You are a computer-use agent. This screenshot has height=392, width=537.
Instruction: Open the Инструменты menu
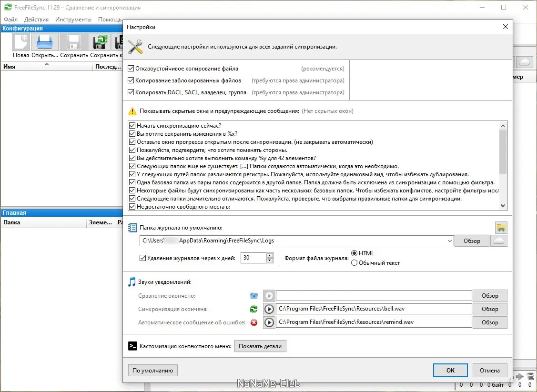(73, 20)
